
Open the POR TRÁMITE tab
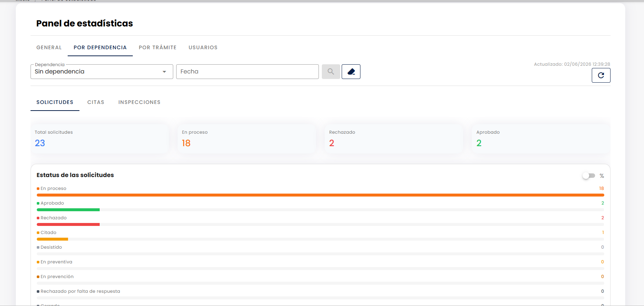tap(158, 47)
